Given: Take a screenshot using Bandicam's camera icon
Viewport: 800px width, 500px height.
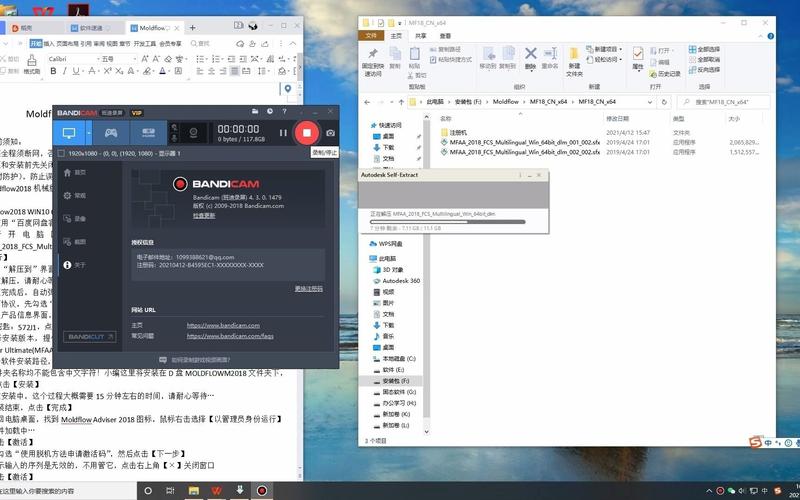Looking at the screenshot, I should 331,133.
